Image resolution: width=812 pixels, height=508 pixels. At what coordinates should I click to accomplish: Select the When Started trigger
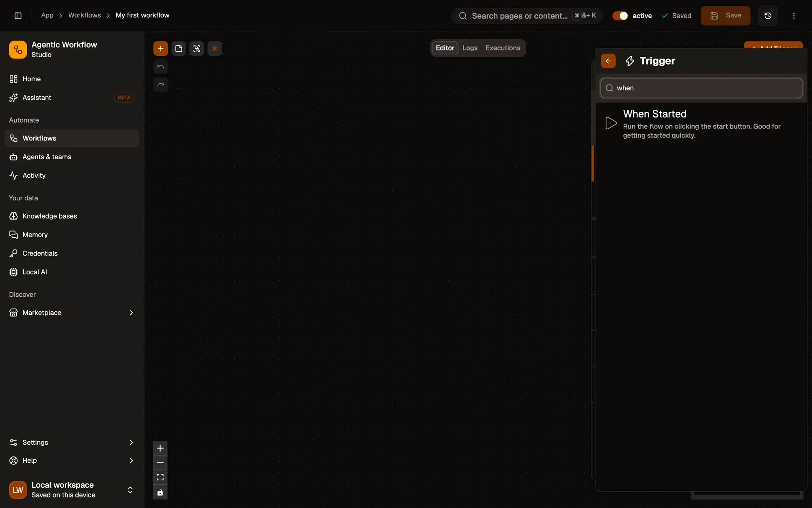[701, 124]
